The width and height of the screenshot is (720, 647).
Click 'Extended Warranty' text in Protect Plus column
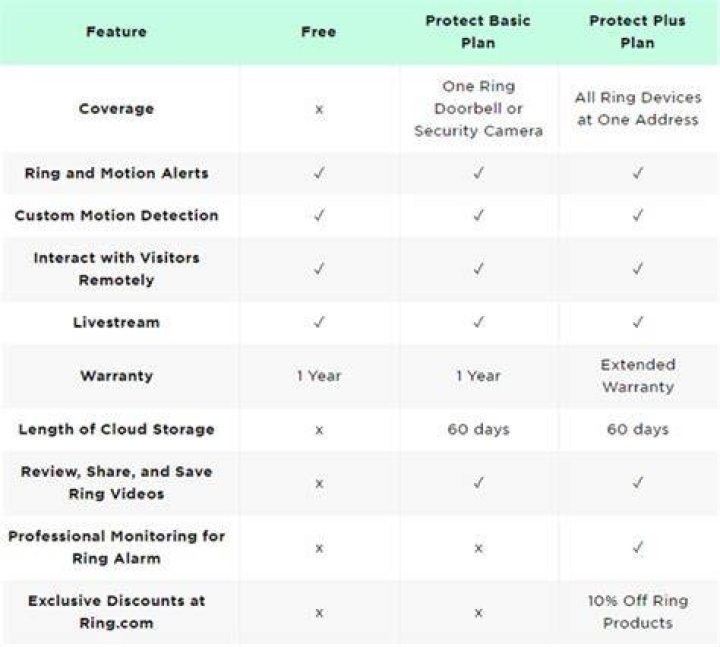click(638, 376)
